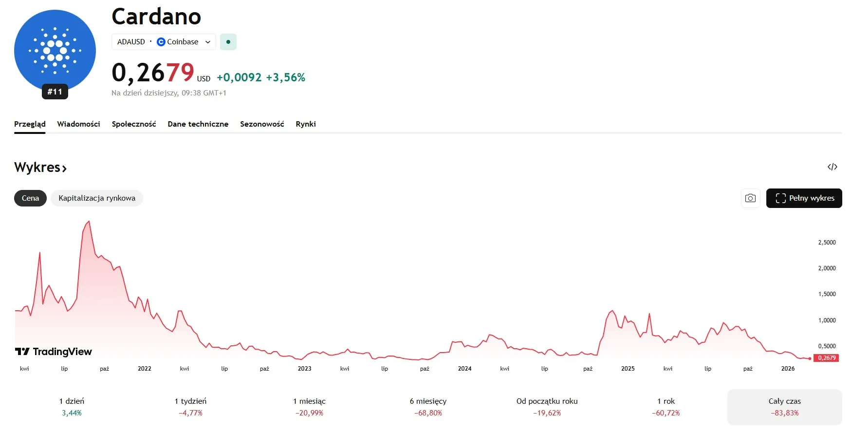Switch chart to Kapitalizacja rynkowa
The image size is (868, 432).
[x=97, y=198]
